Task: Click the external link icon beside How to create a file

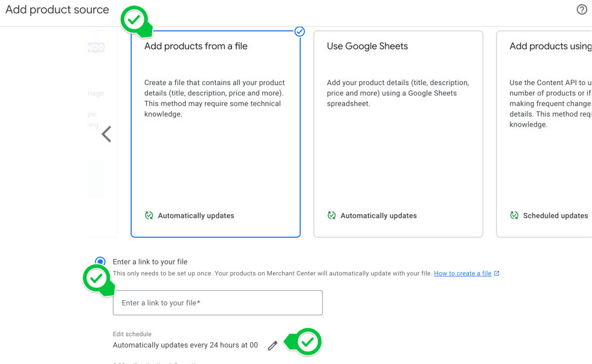Action: (x=497, y=273)
